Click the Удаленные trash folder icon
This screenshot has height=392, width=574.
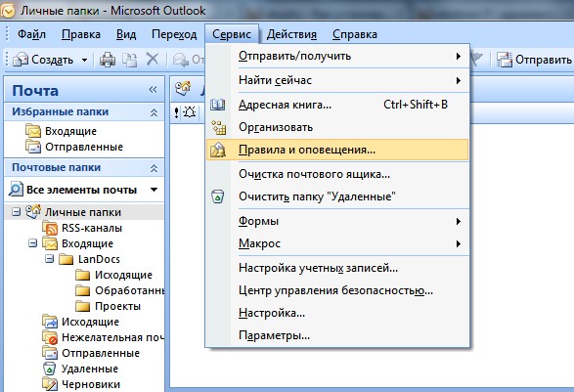point(50,369)
